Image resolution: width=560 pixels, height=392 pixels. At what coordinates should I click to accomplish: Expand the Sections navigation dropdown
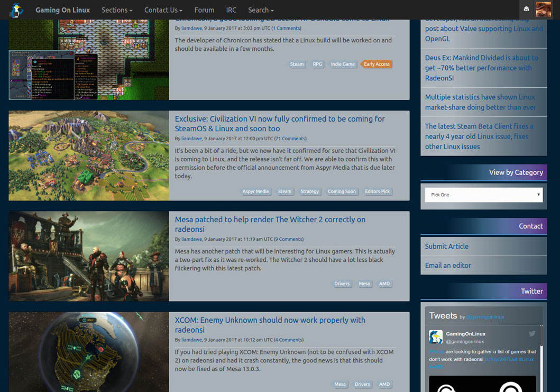[117, 10]
